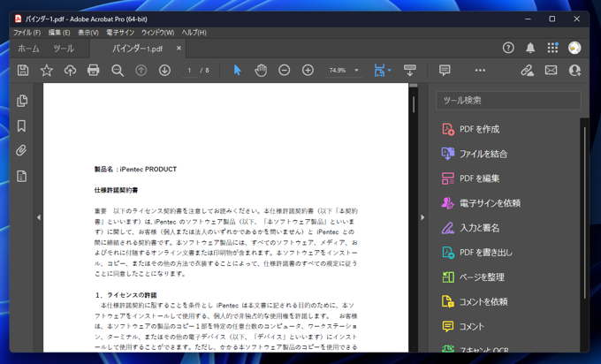This screenshot has width=601, height=364.
Task: Open the ウィンドウ(W) menu
Action: tap(157, 33)
